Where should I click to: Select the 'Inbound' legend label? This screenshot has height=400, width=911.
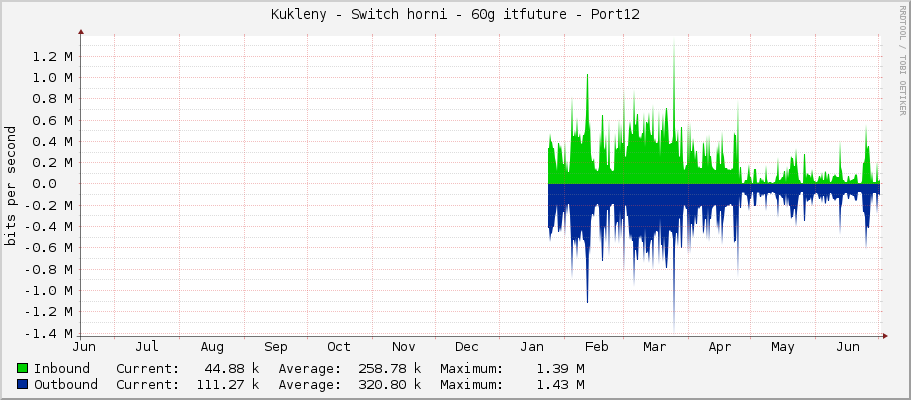point(62,369)
